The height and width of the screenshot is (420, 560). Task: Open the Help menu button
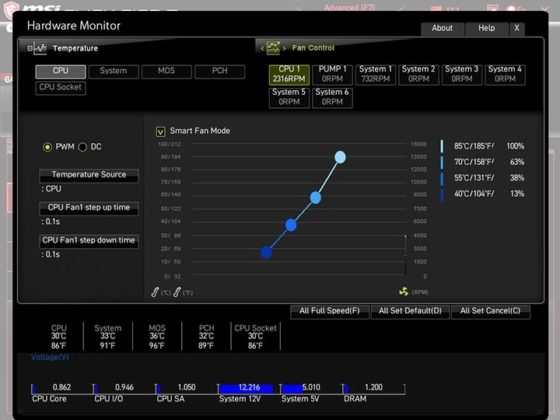[x=487, y=29]
